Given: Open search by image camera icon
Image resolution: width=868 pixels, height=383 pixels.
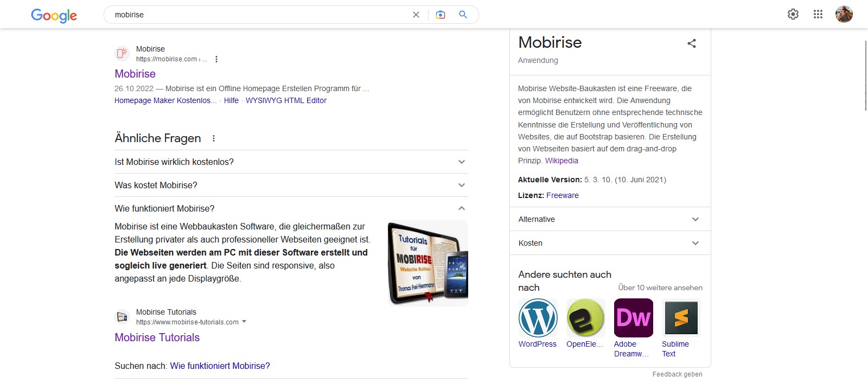Looking at the screenshot, I should 441,15.
